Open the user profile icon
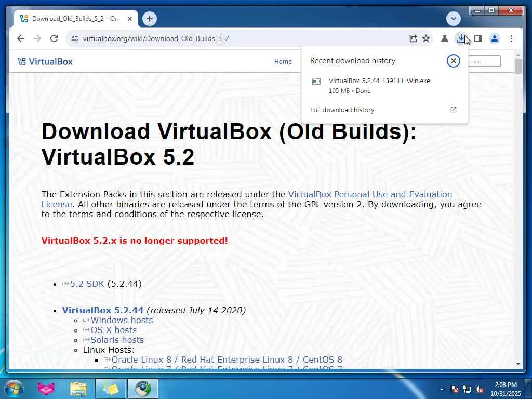Screen dimensions: 532x399 (x=495, y=38)
